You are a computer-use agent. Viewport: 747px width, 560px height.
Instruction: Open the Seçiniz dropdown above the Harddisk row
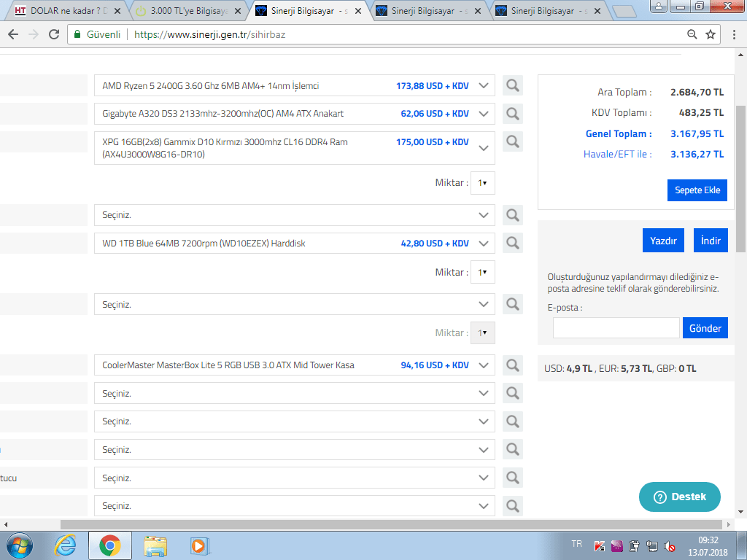click(x=295, y=215)
